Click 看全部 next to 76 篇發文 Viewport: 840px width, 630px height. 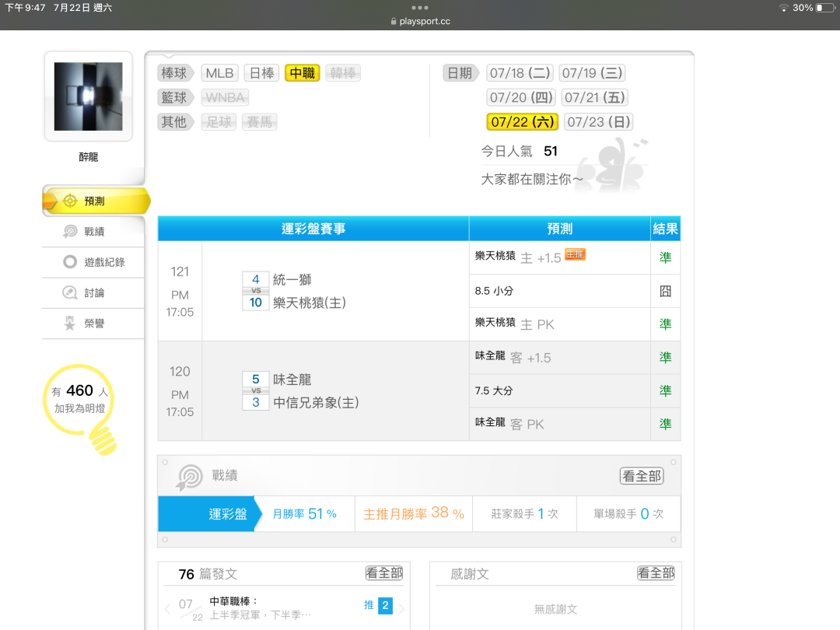(x=384, y=573)
